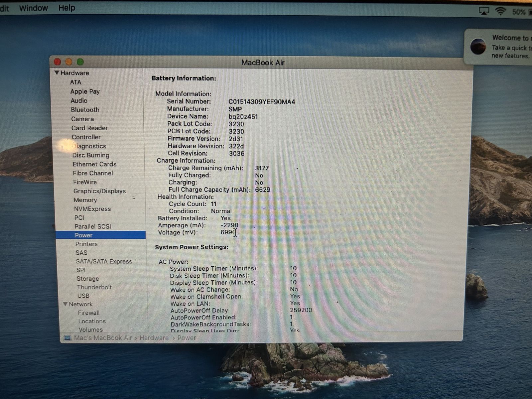Click the AirPlay display icon
The height and width of the screenshot is (399, 532).
[x=484, y=11]
